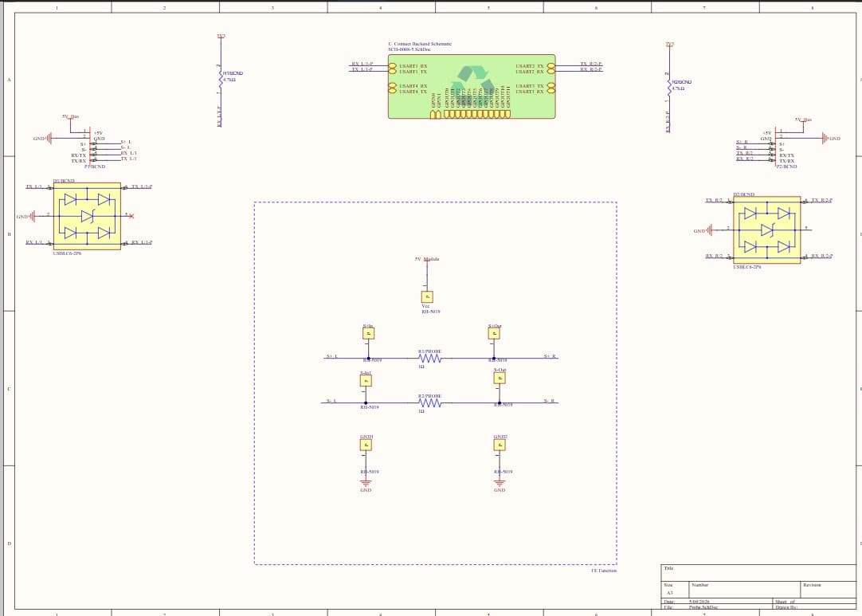
Task: Click the red no-connect cross on D1 pin 5
Action: (131, 216)
